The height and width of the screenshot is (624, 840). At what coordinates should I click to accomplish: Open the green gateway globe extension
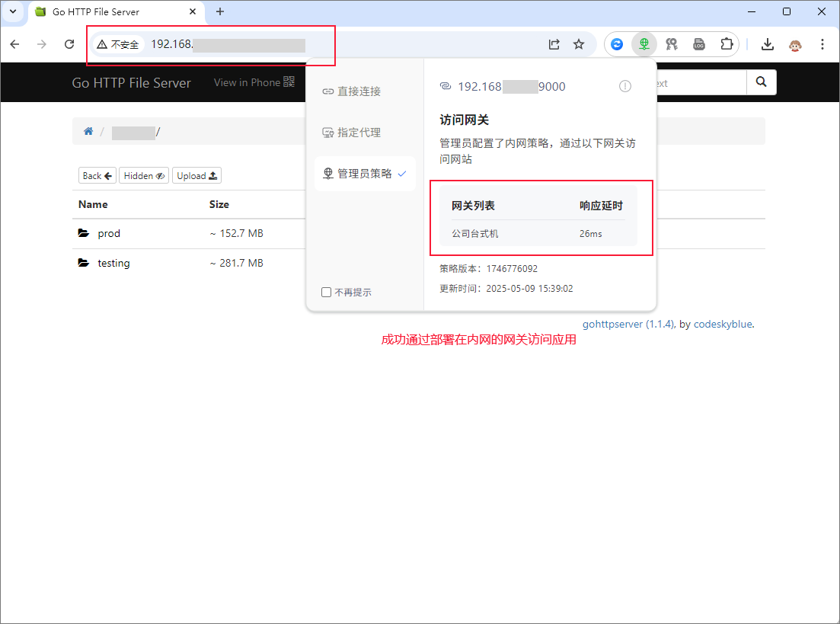pos(644,44)
